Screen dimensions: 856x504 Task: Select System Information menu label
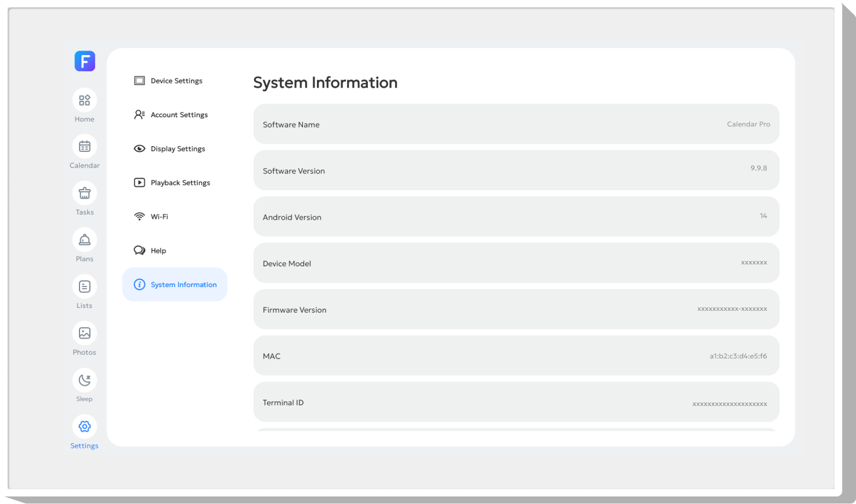pyautogui.click(x=184, y=285)
